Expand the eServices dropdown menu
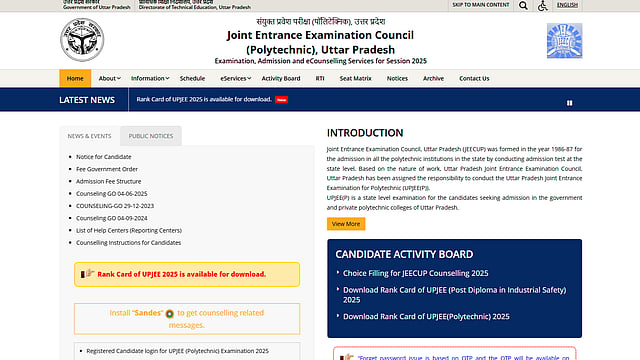The width and height of the screenshot is (640, 360). [x=236, y=78]
